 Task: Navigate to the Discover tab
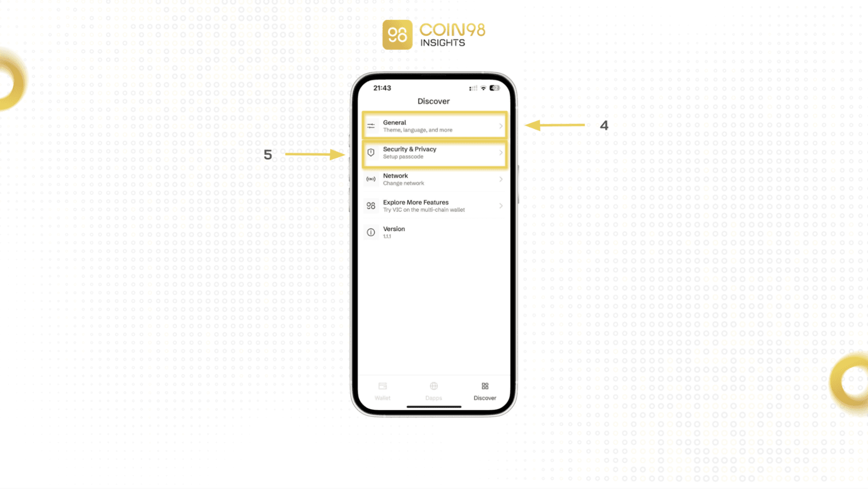(x=485, y=390)
